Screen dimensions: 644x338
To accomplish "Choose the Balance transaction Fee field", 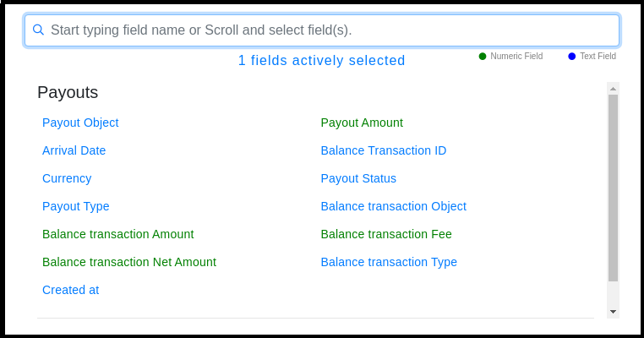I will 386,234.
